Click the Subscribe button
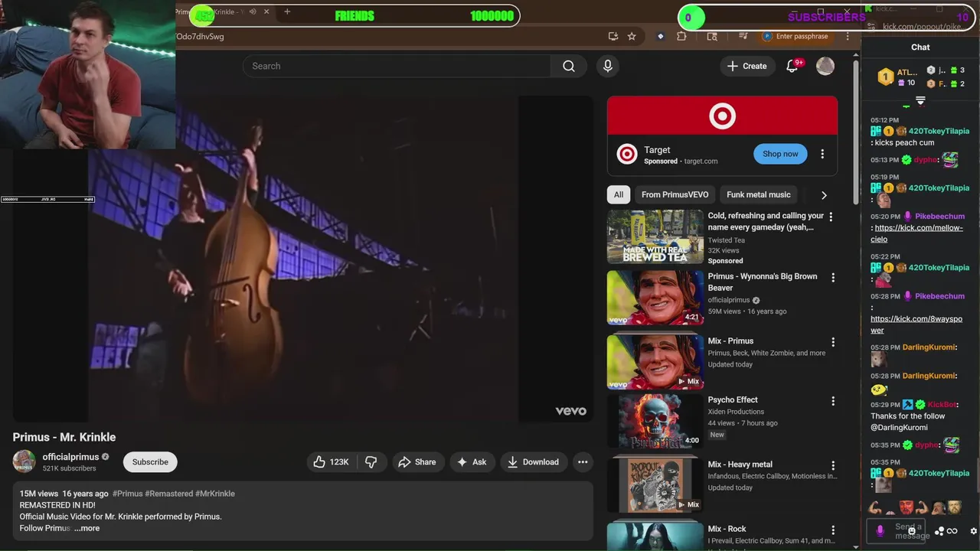Screen dimensions: 980x551 (150, 461)
